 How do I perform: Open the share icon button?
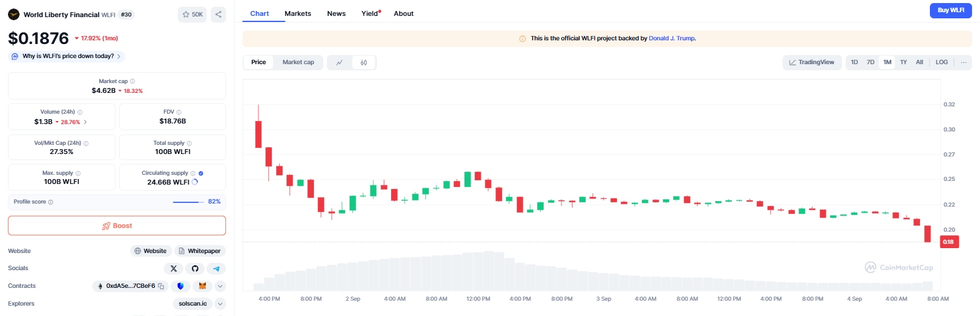pos(218,14)
